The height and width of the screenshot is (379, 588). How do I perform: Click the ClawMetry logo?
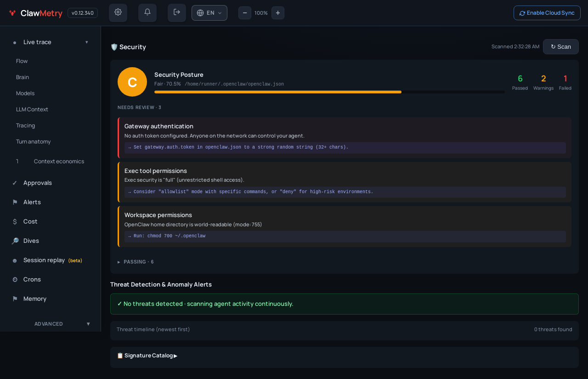[35, 13]
